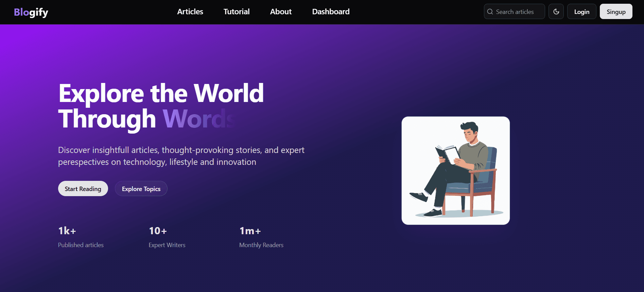
Task: Click the 1k+ statistic number
Action: [x=67, y=231]
